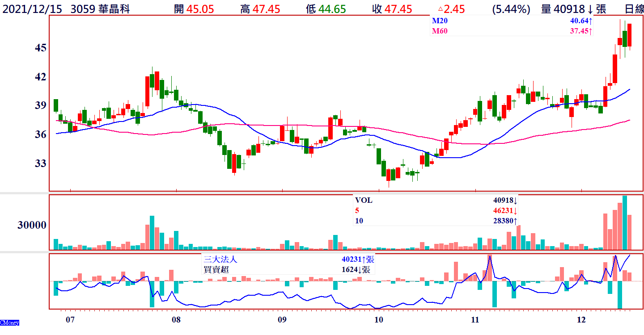This screenshot has height=335, width=644.
Task: Click the 日線 daily chart label
Action: click(x=634, y=8)
